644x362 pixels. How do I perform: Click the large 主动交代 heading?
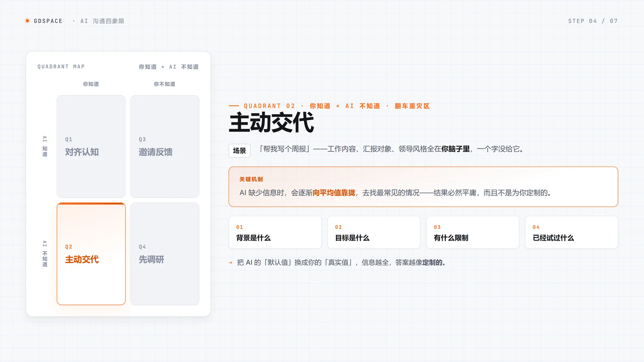coord(272,123)
